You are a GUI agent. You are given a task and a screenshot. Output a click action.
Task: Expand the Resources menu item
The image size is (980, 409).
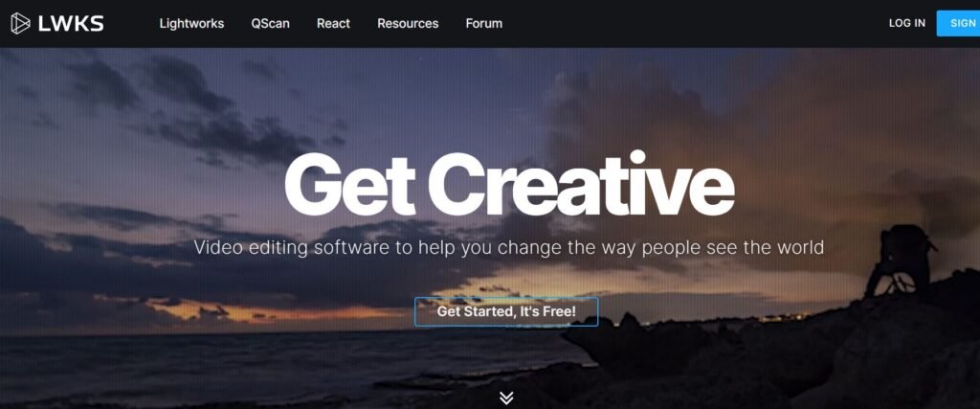(x=408, y=24)
